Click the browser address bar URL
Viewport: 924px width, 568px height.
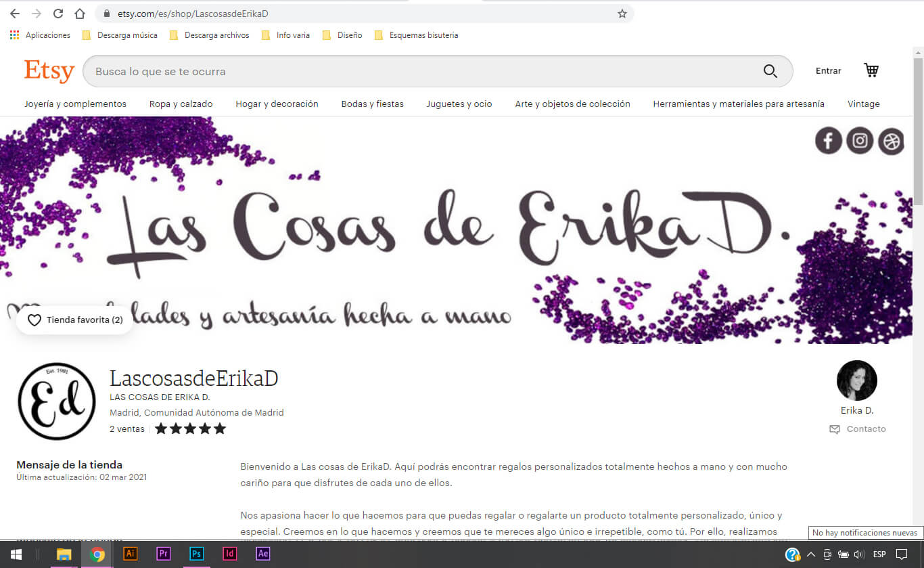tap(192, 14)
